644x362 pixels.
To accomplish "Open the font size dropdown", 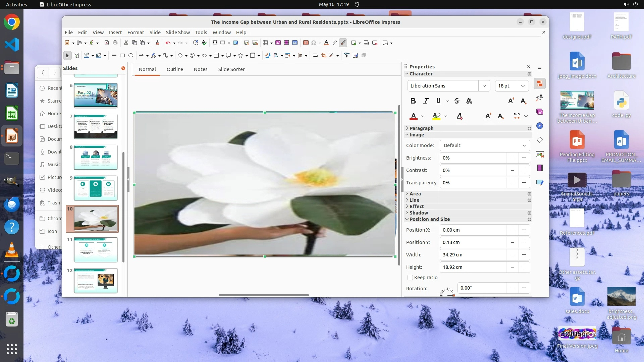I will pyautogui.click(x=523, y=86).
